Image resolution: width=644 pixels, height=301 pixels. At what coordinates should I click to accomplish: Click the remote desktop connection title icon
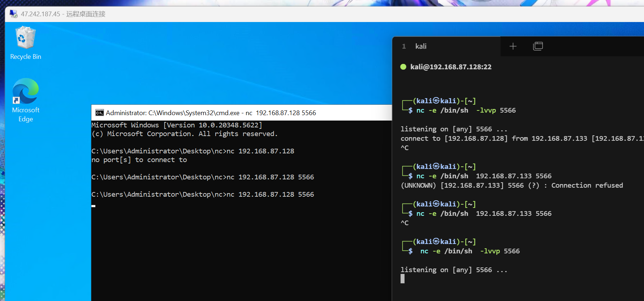pyautogui.click(x=14, y=14)
